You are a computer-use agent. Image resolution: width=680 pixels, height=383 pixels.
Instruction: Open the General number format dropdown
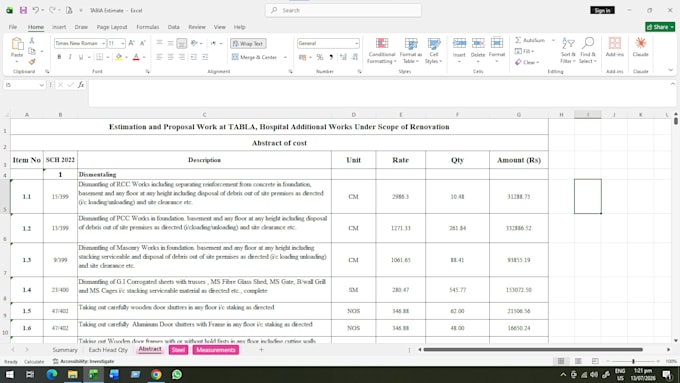coord(356,43)
